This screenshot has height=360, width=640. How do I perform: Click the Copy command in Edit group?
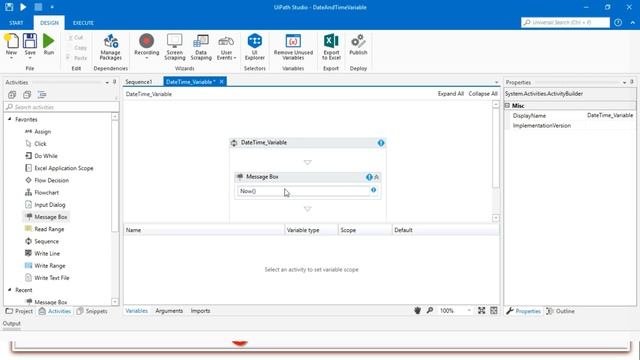click(77, 48)
